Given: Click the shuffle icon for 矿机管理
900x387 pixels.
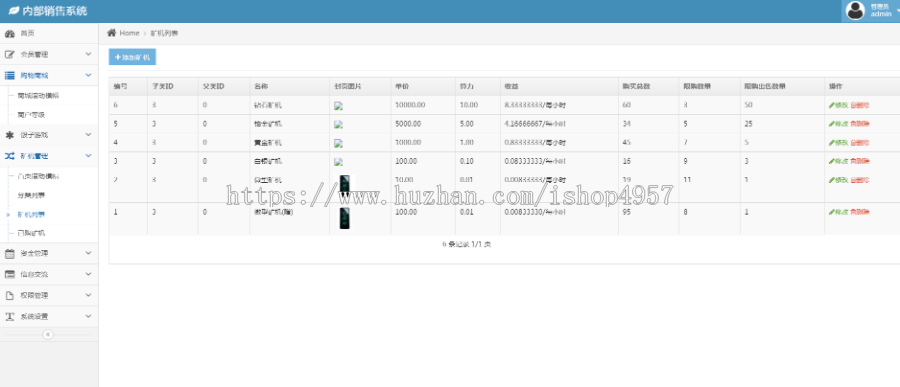Looking at the screenshot, I should pyautogui.click(x=10, y=156).
